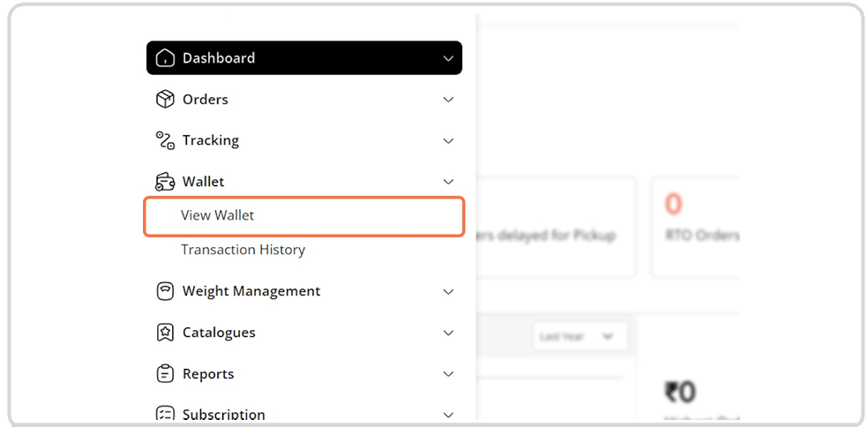868x427 pixels.
Task: Click the Reports clipboard icon
Action: click(165, 374)
